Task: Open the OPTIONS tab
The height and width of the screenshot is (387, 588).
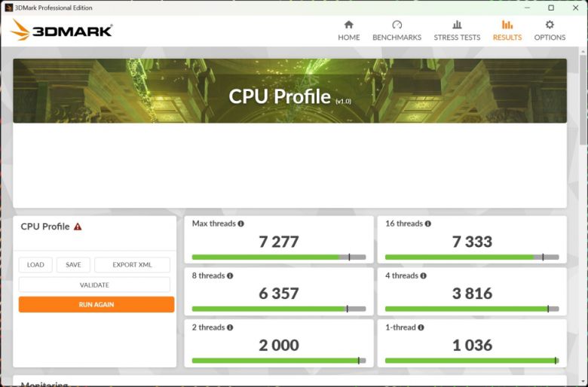Action: 550,31
